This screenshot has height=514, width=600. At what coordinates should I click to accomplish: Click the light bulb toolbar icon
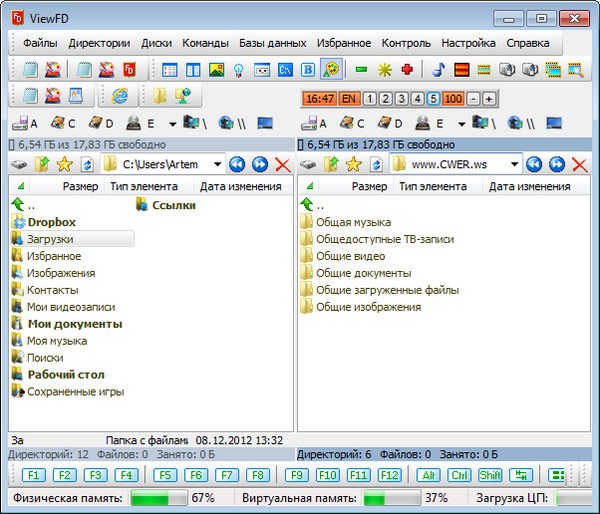click(239, 70)
